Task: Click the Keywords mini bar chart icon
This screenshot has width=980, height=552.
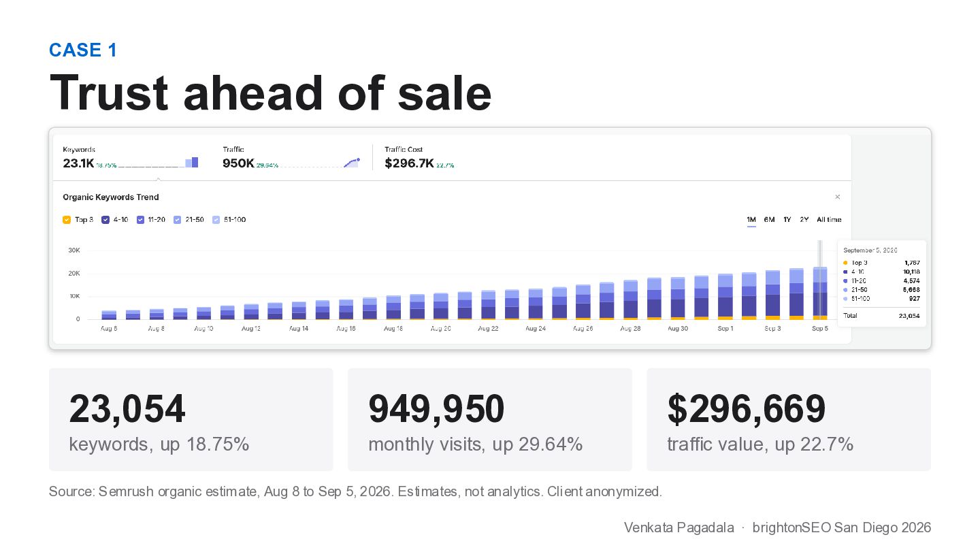Action: tap(192, 163)
